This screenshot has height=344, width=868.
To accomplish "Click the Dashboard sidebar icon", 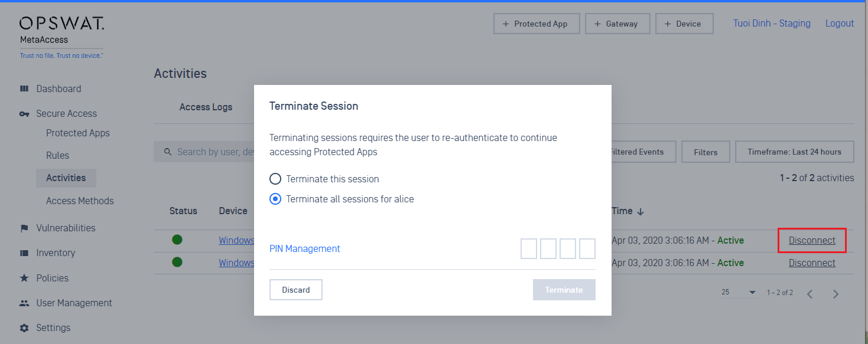I will click(x=24, y=89).
